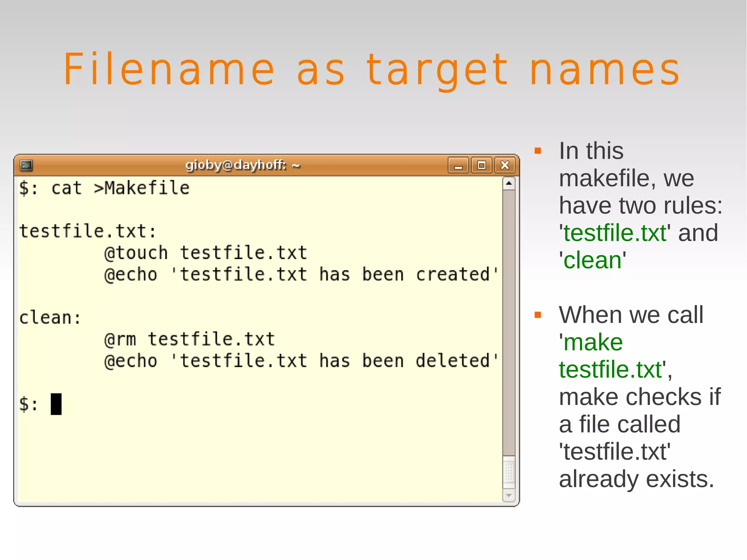Click the terminal window menu icon in title bar
This screenshot has height=560, width=747.
pos(26,166)
